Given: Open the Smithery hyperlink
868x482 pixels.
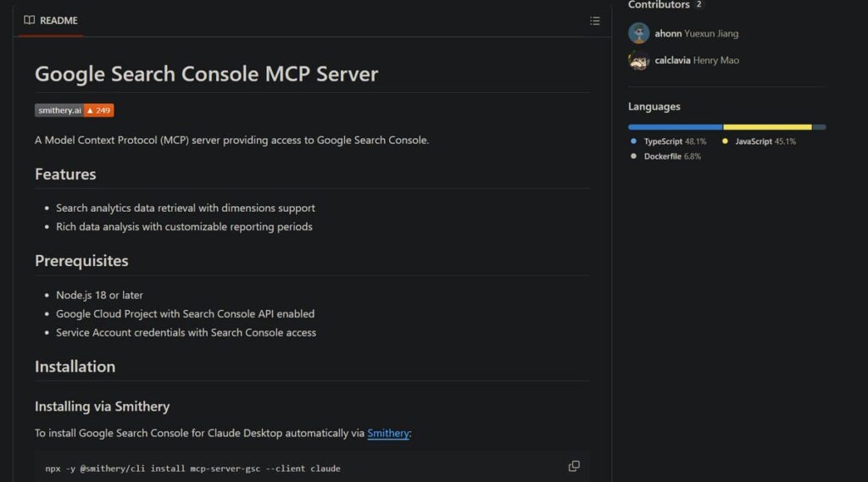Looking at the screenshot, I should click(x=388, y=433).
